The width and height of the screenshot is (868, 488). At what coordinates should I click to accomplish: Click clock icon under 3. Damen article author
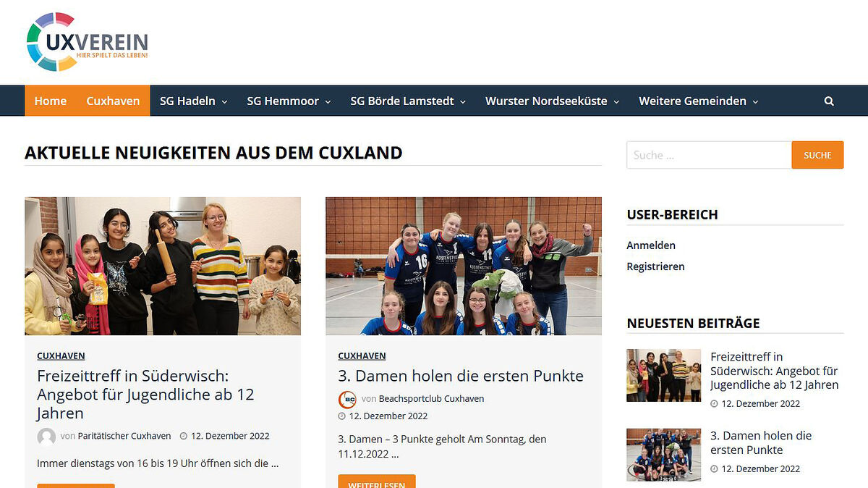(342, 416)
